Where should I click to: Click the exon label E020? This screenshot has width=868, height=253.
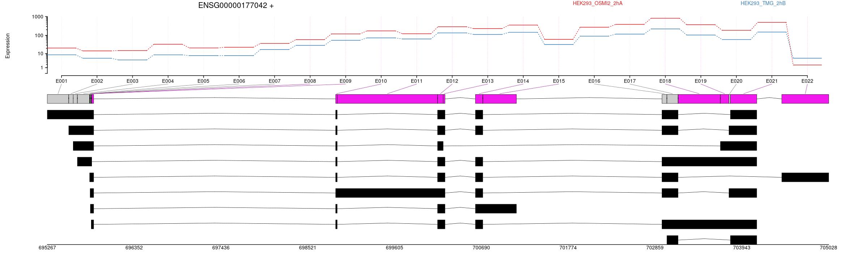pyautogui.click(x=736, y=81)
